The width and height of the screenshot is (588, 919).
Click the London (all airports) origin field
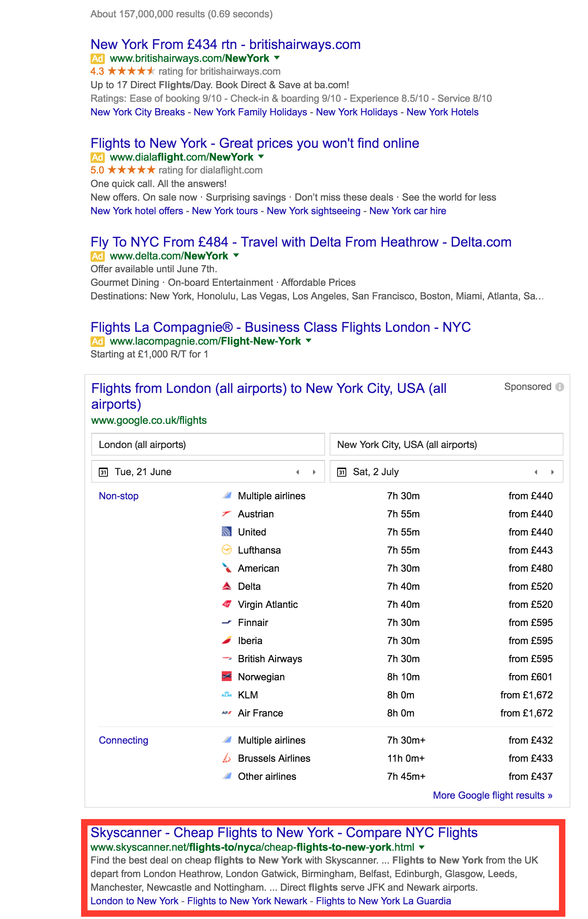pos(208,445)
